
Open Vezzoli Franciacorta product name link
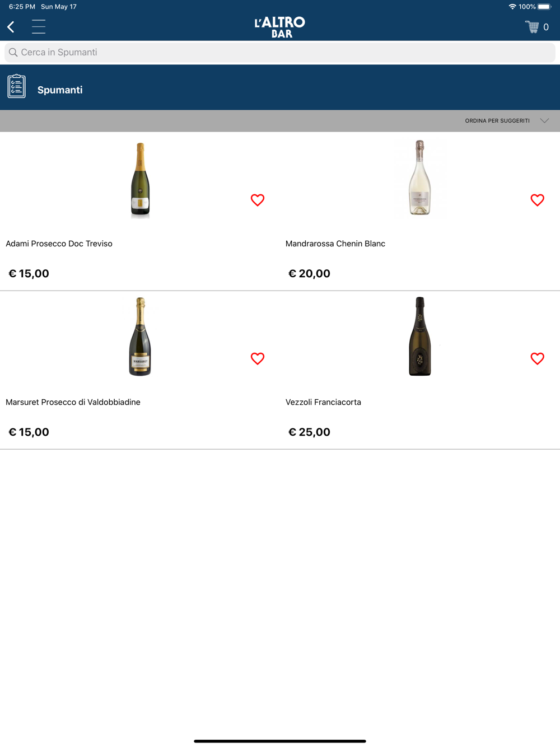(323, 402)
